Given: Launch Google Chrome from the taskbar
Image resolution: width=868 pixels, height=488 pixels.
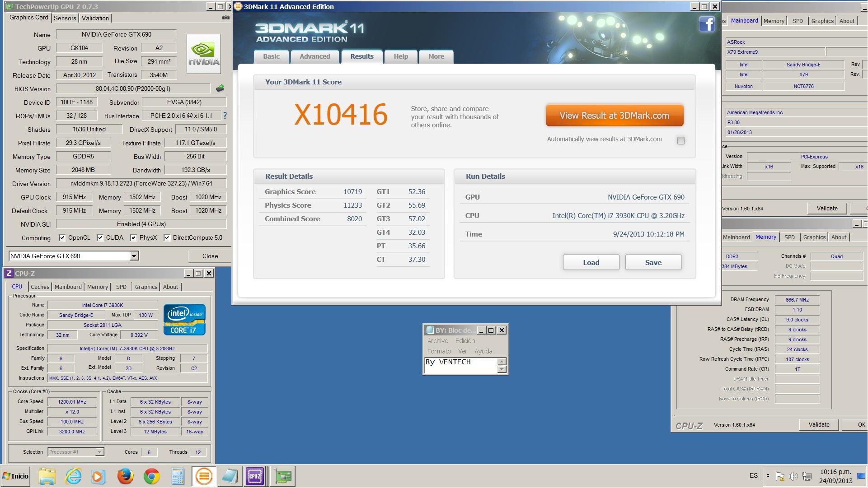Looking at the screenshot, I should tap(151, 476).
